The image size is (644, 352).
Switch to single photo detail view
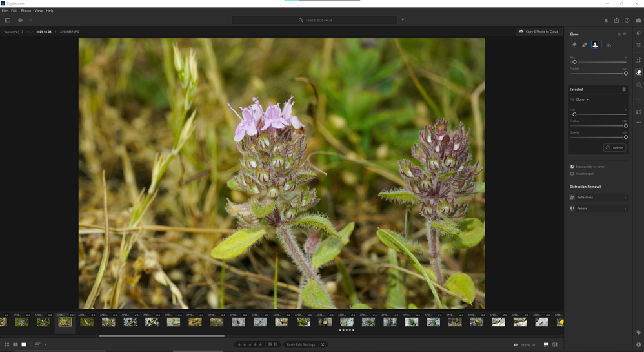click(24, 344)
